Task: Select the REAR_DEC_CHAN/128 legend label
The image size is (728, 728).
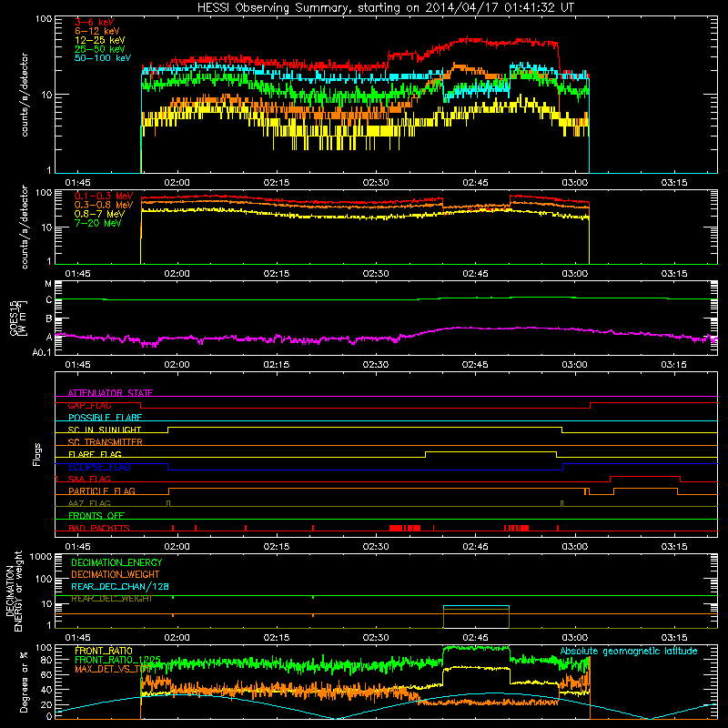Action: [x=120, y=586]
